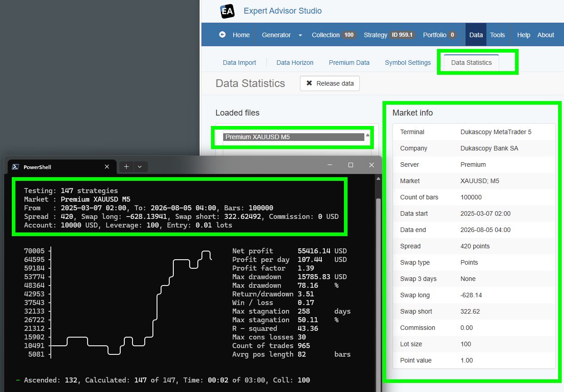Click Count of trades 965 in PowerShell
Image resolution: width=564 pixels, height=392 pixels.
pyautogui.click(x=304, y=346)
